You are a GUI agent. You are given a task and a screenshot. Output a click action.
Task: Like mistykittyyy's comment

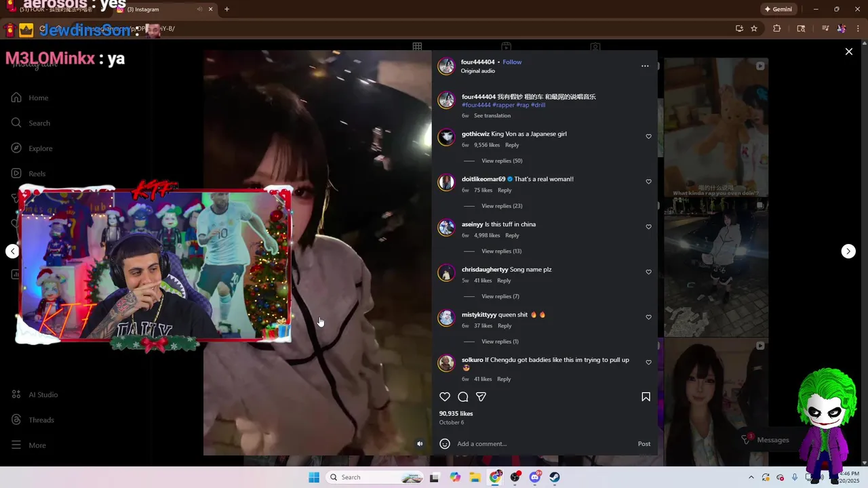pos(648,317)
